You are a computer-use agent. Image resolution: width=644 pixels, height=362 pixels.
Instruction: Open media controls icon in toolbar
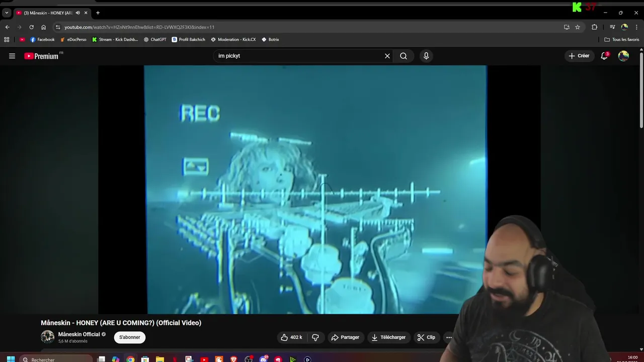[x=612, y=27]
